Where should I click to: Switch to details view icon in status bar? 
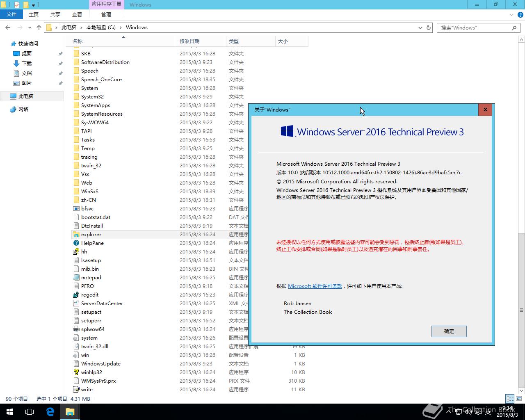[x=510, y=399]
